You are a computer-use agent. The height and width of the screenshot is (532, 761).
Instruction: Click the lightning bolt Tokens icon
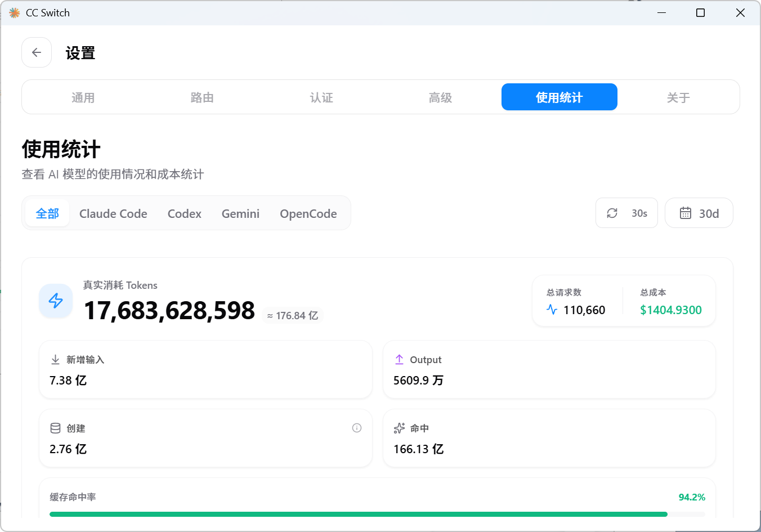tap(56, 301)
